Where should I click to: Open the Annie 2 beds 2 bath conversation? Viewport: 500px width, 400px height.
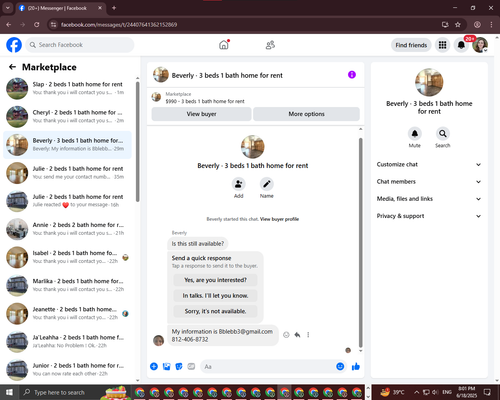pyautogui.click(x=68, y=229)
